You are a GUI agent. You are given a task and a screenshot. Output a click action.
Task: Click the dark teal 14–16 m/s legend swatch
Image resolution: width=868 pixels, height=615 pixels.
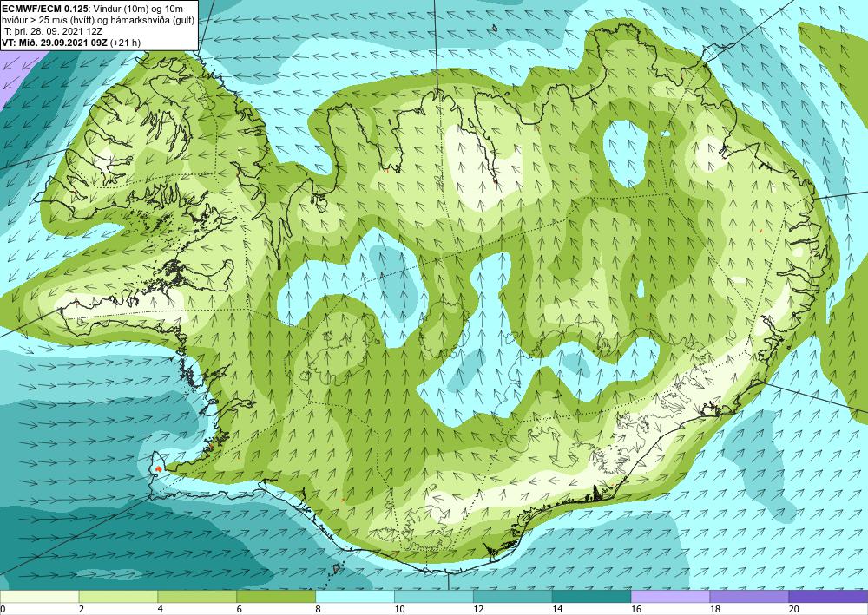(x=591, y=596)
